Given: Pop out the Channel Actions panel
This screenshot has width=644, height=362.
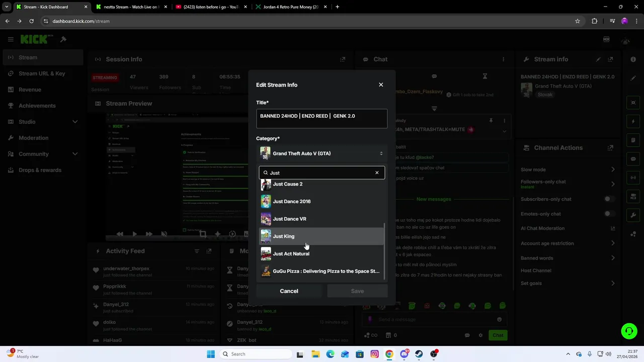Looking at the screenshot, I should coord(610,148).
